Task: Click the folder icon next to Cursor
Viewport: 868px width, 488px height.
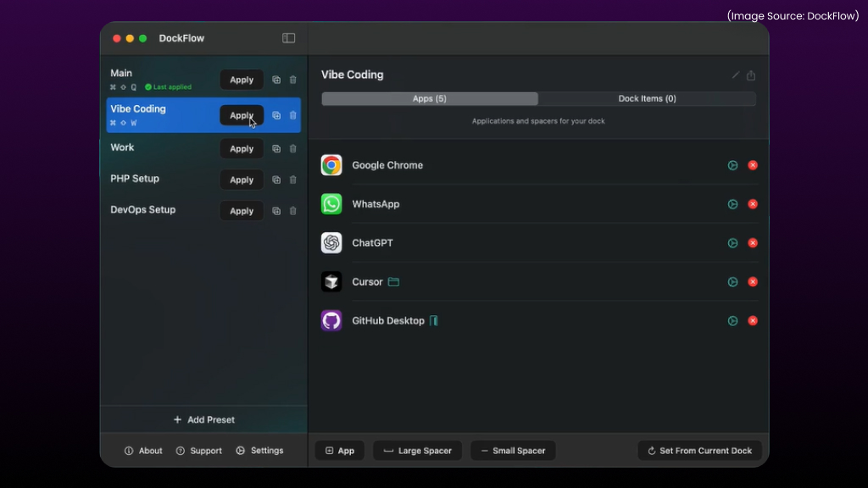Action: [x=393, y=282]
